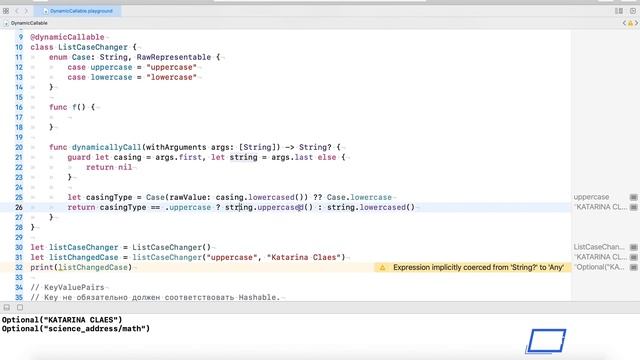Go back with the left navigation arrow
This screenshot has height=360, width=640.
[17, 11]
